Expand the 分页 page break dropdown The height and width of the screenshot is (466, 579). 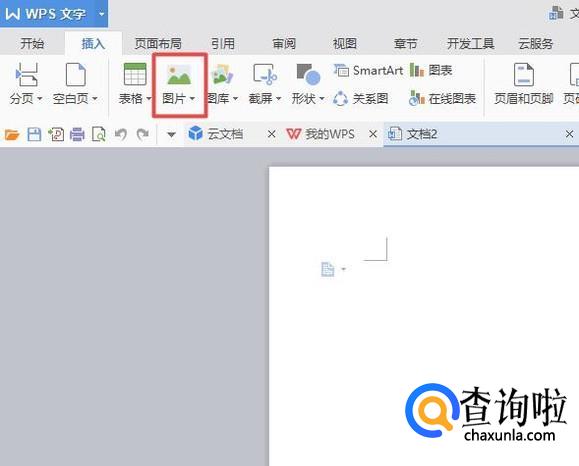(x=40, y=99)
